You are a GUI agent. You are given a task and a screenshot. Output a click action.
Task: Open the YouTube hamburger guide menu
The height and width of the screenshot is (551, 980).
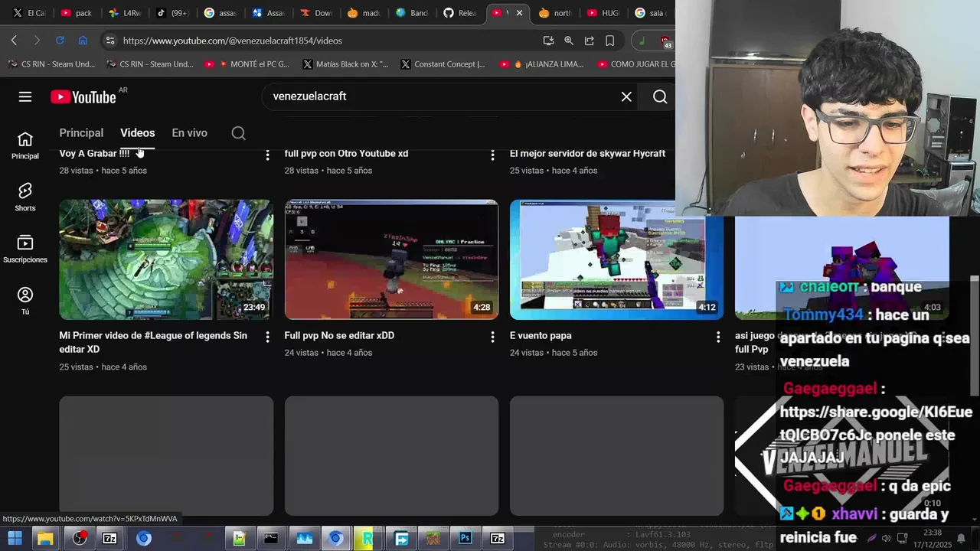25,96
